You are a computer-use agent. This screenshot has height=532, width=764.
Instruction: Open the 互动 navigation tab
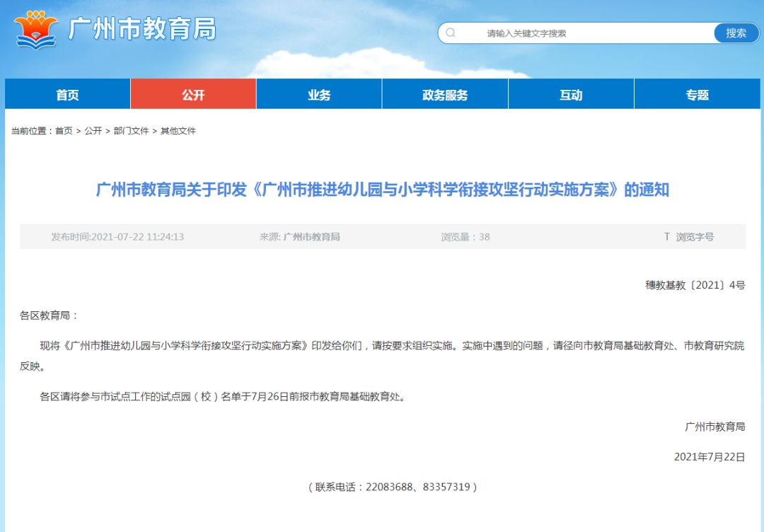[x=571, y=94]
